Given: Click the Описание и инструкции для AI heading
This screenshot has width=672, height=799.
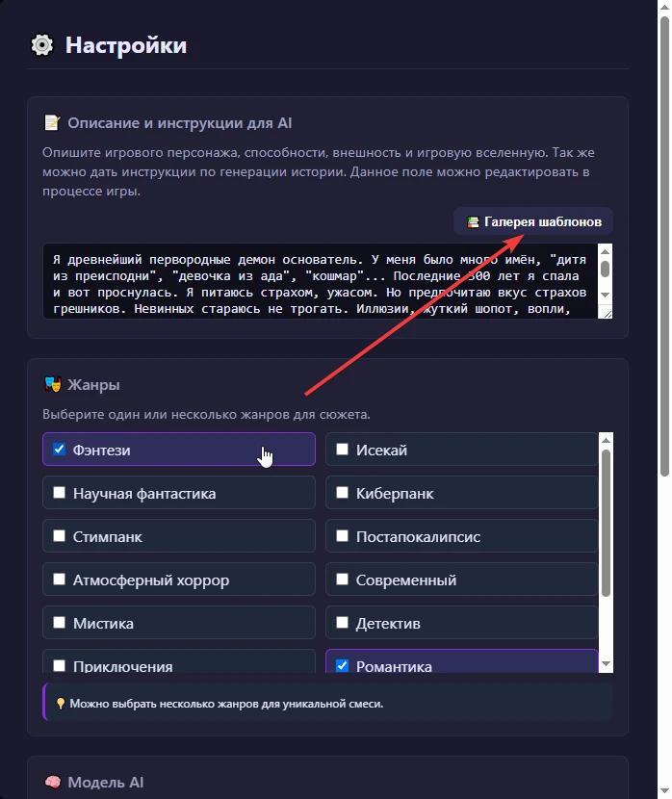Looking at the screenshot, I should pos(180,123).
